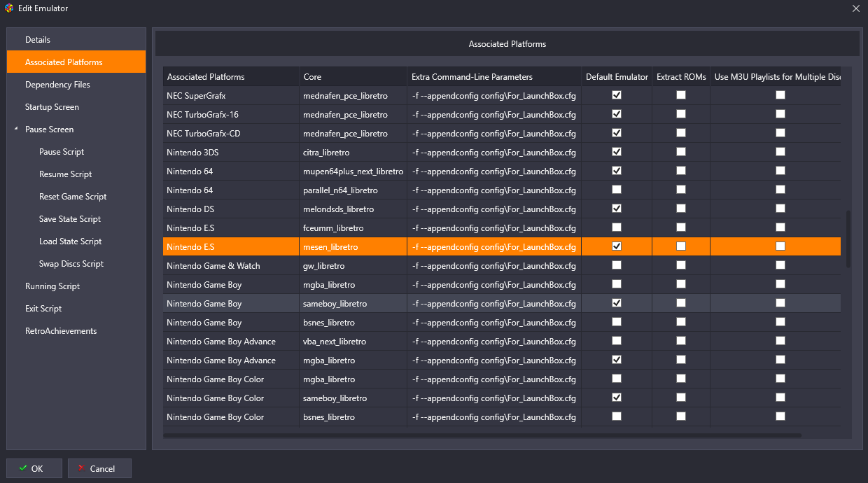Click the horizontal scrollbar below the table
This screenshot has width=868, height=483.
click(483, 435)
